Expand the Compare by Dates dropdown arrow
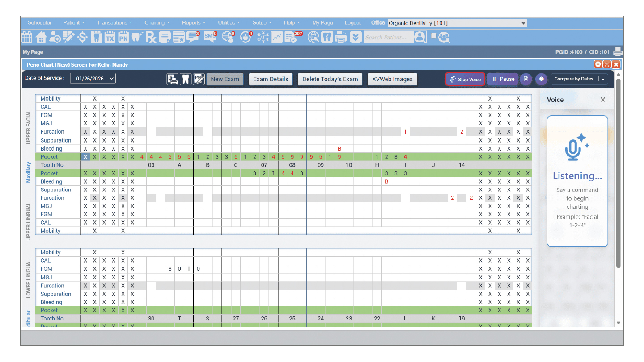The image size is (644, 362). [603, 79]
